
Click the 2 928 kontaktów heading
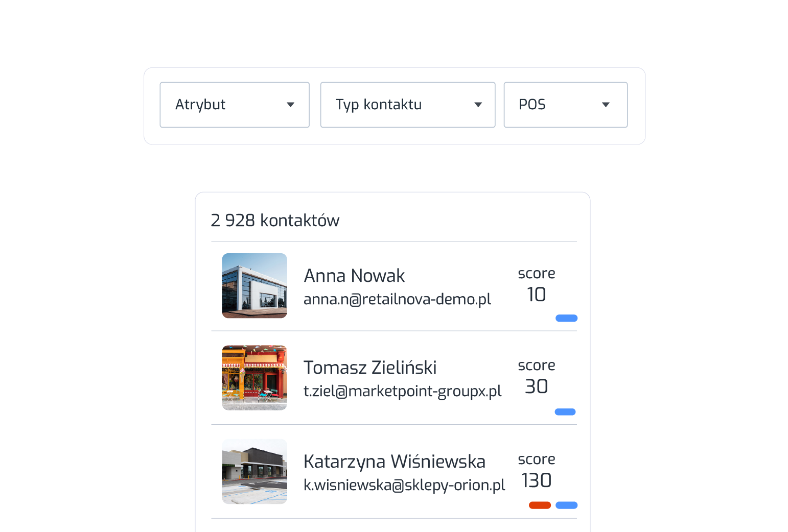click(275, 221)
